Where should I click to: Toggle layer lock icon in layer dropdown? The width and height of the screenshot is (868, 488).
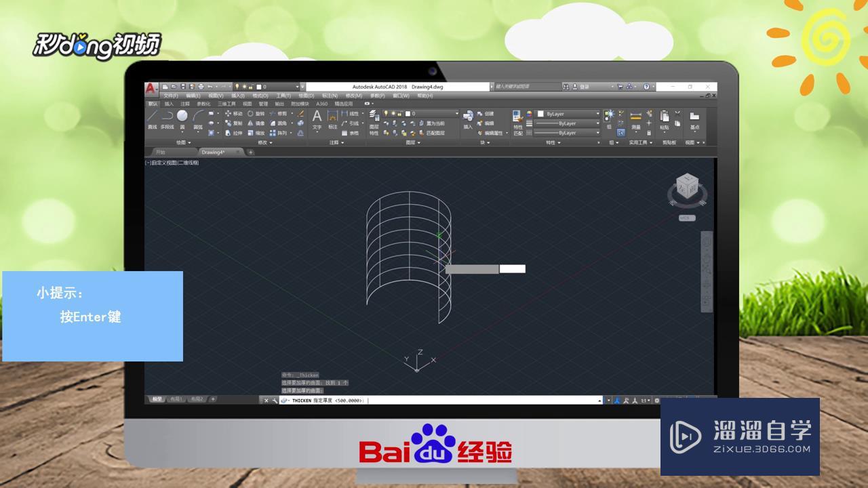coord(399,114)
